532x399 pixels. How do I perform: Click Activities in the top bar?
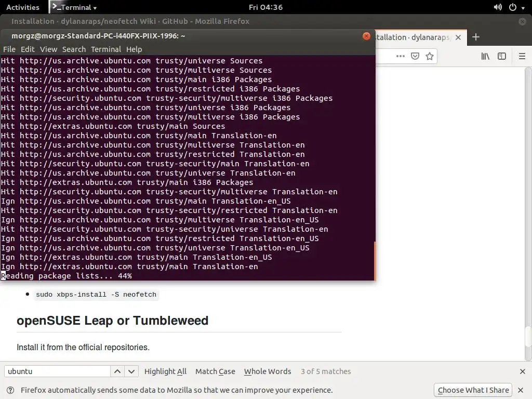tap(23, 7)
